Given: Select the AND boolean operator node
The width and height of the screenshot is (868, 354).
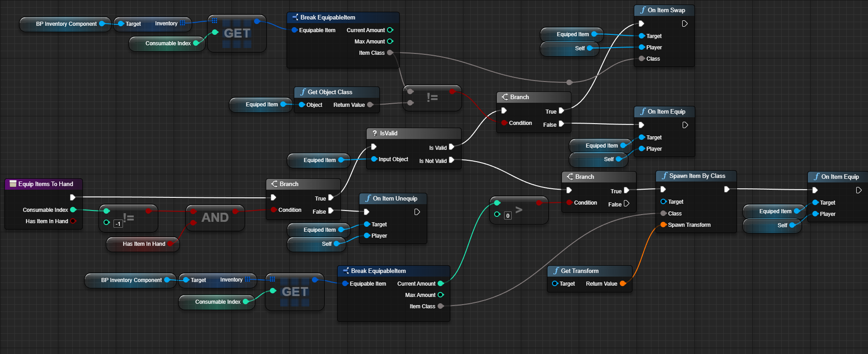Looking at the screenshot, I should (x=215, y=218).
